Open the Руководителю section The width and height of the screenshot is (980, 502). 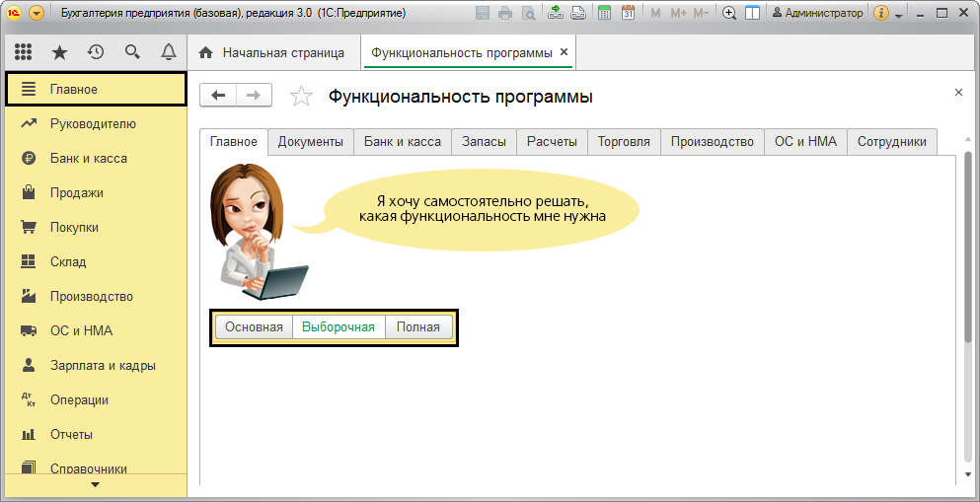coord(96,123)
